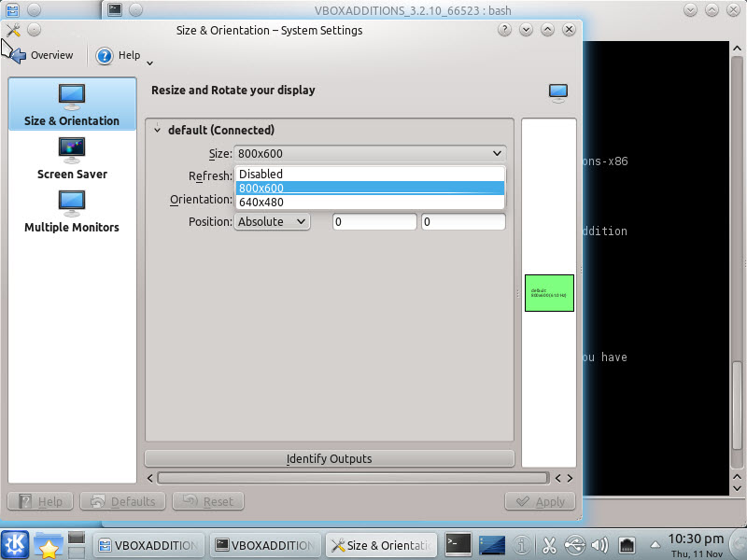747x560 pixels.
Task: Click the monitor icon beside Resize heading
Action: pos(557,91)
